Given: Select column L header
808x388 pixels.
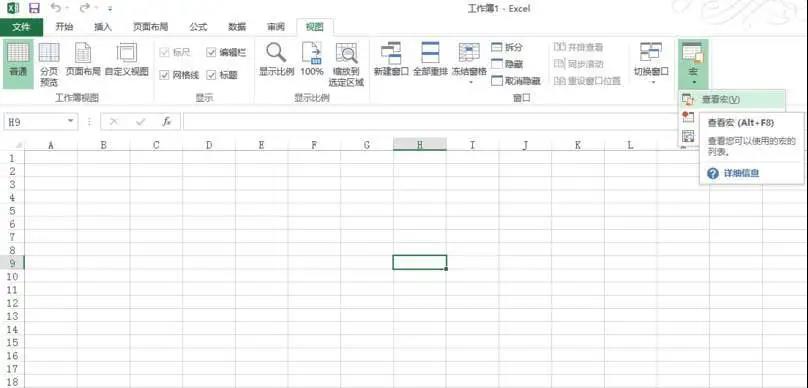Looking at the screenshot, I should tap(630, 145).
